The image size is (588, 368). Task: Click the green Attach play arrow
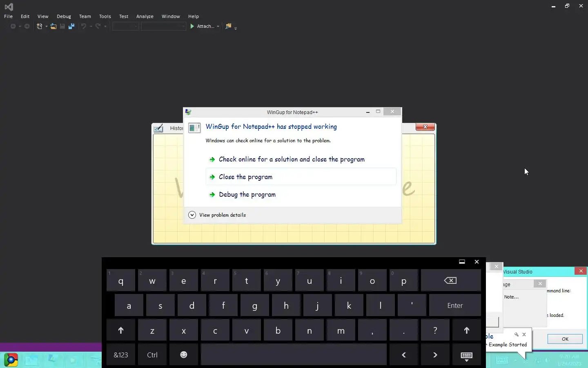pyautogui.click(x=192, y=26)
